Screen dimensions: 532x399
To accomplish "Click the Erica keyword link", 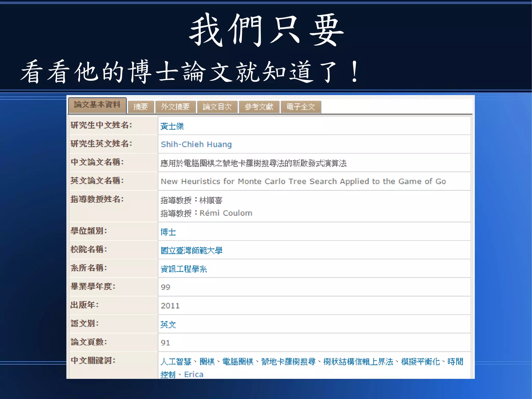I will point(194,375).
